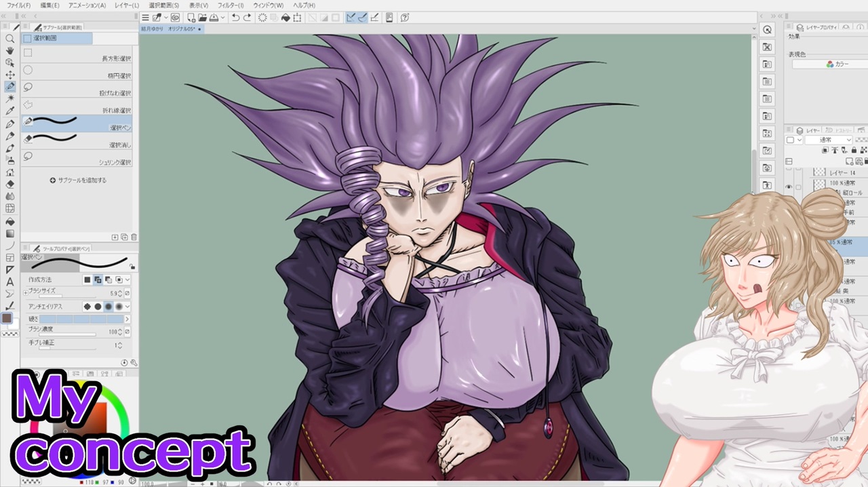Screen dimensions: 868x487
Task: Open the 作成方法 dropdown arrow
Action: tap(127, 279)
